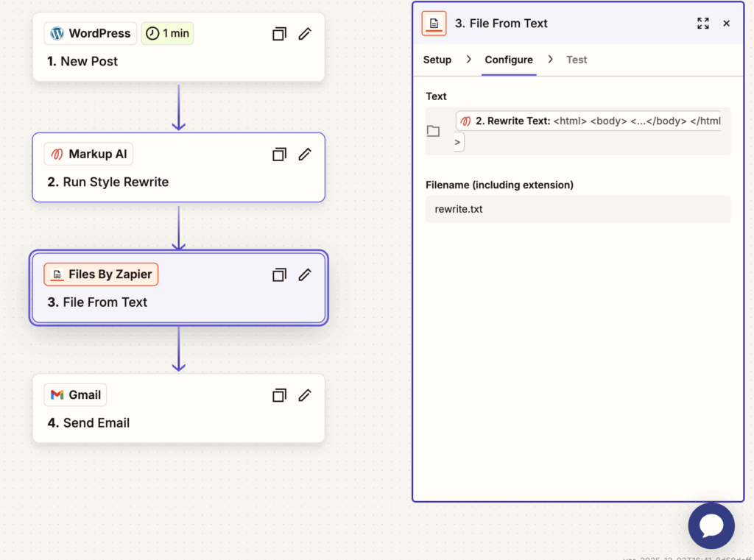Expand the side panel to full screen
Screen dimensions: 754x560
[703, 24]
